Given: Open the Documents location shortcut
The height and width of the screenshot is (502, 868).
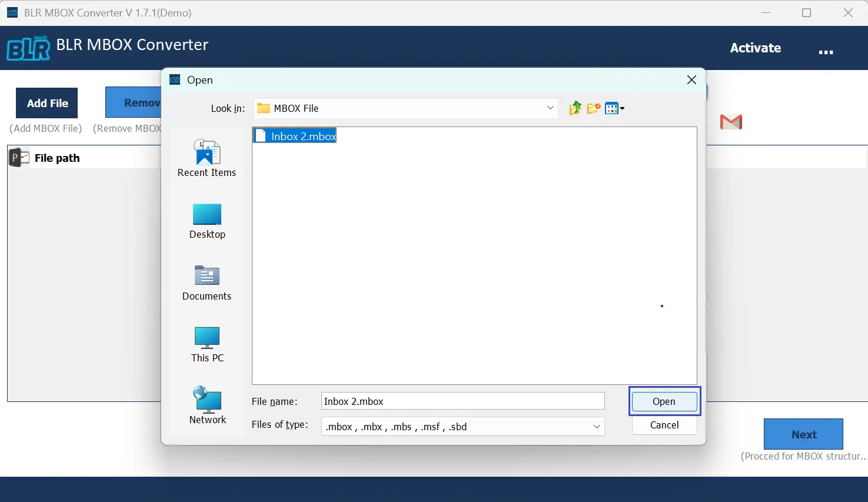Looking at the screenshot, I should (x=207, y=283).
